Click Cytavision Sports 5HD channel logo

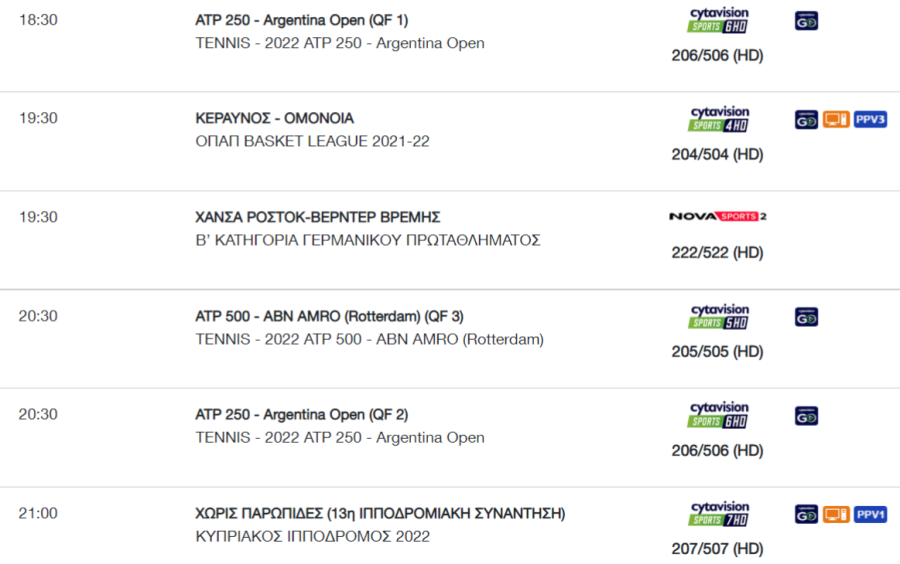(717, 317)
